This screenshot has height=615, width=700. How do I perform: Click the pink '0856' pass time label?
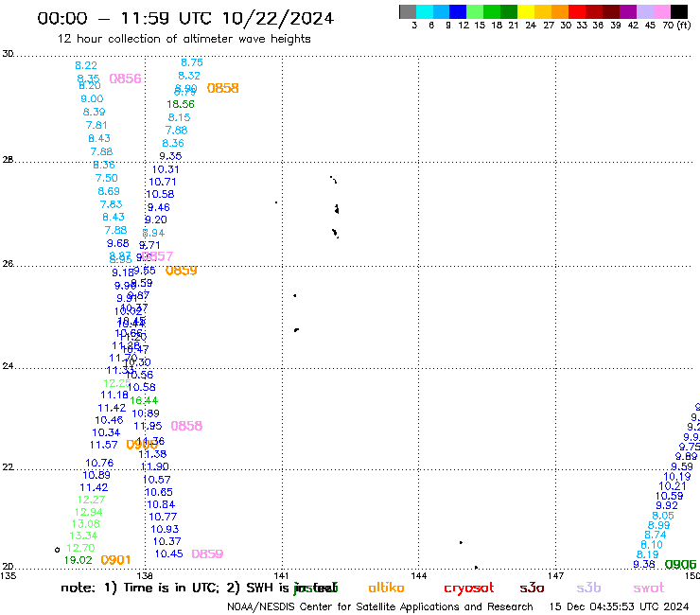point(125,79)
